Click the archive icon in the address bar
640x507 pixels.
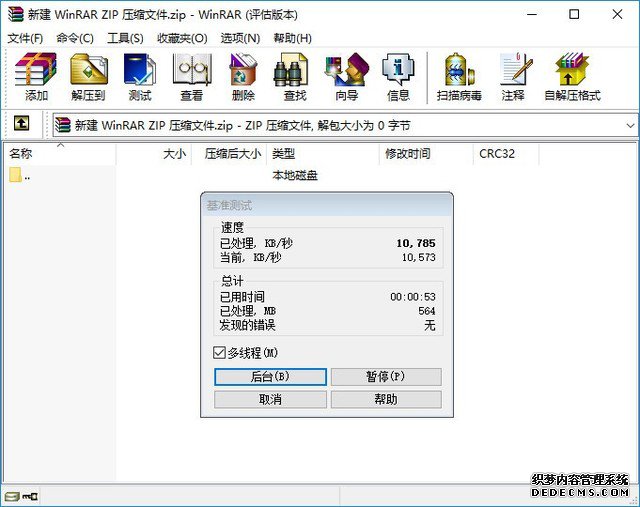click(63, 125)
